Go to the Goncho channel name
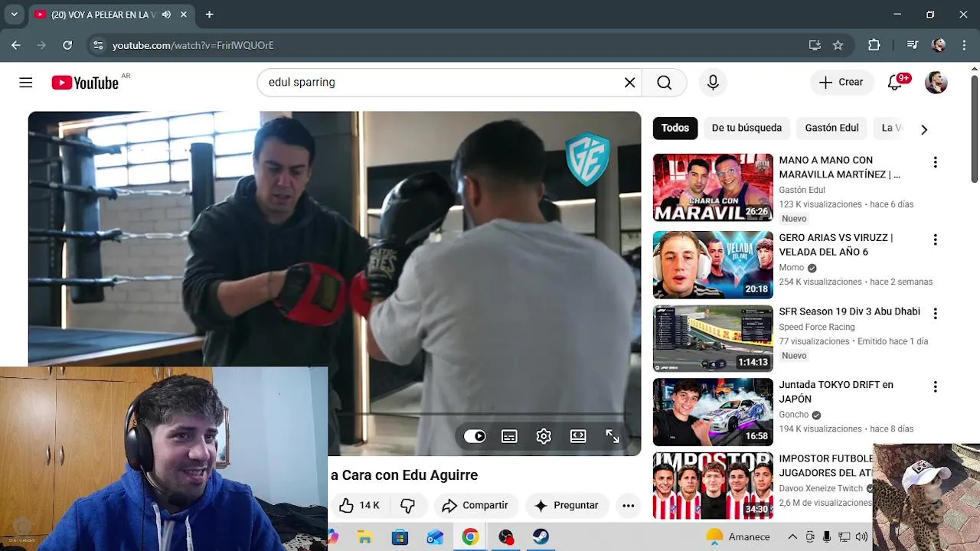 pos(794,415)
